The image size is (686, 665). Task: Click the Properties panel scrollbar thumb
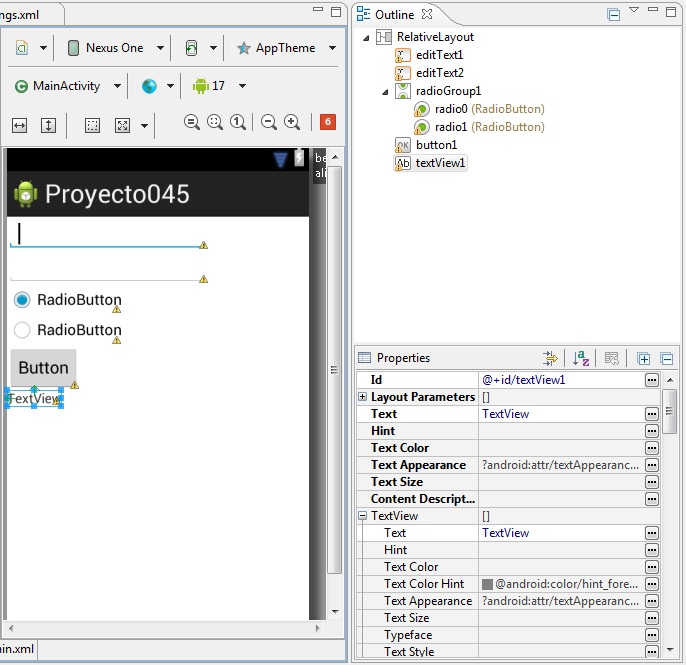coord(669,411)
